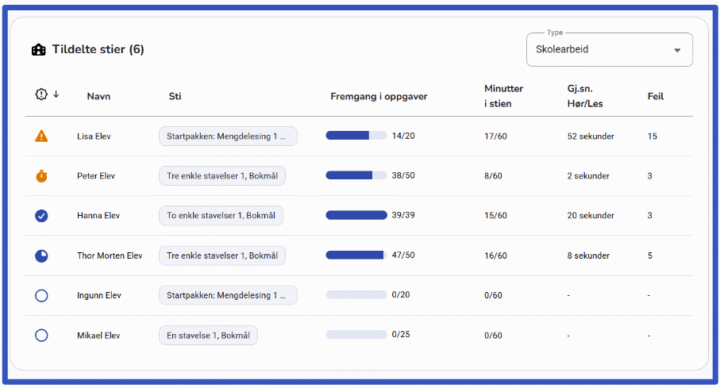Click the 47/50 progress bar for Thor Morten Elev

356,255
